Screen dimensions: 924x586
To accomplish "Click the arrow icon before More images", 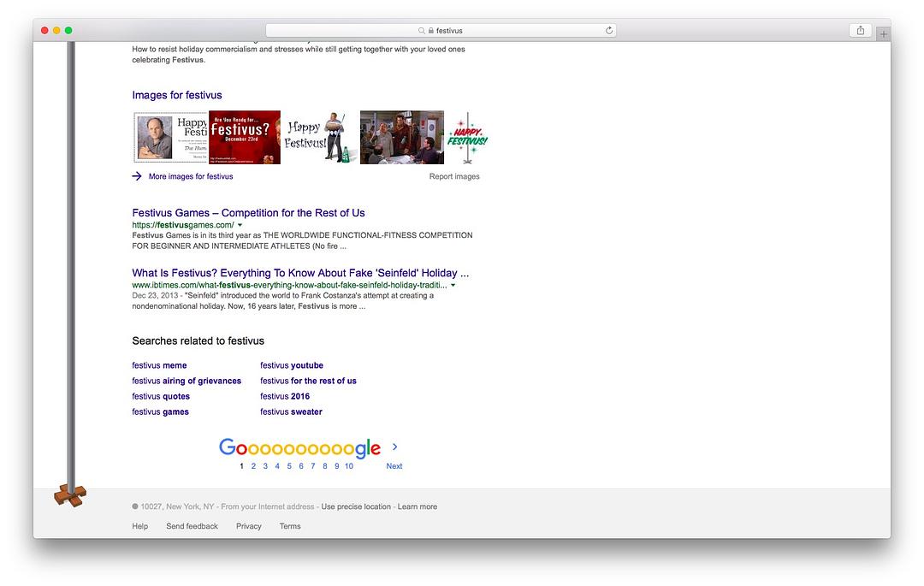I will point(137,176).
